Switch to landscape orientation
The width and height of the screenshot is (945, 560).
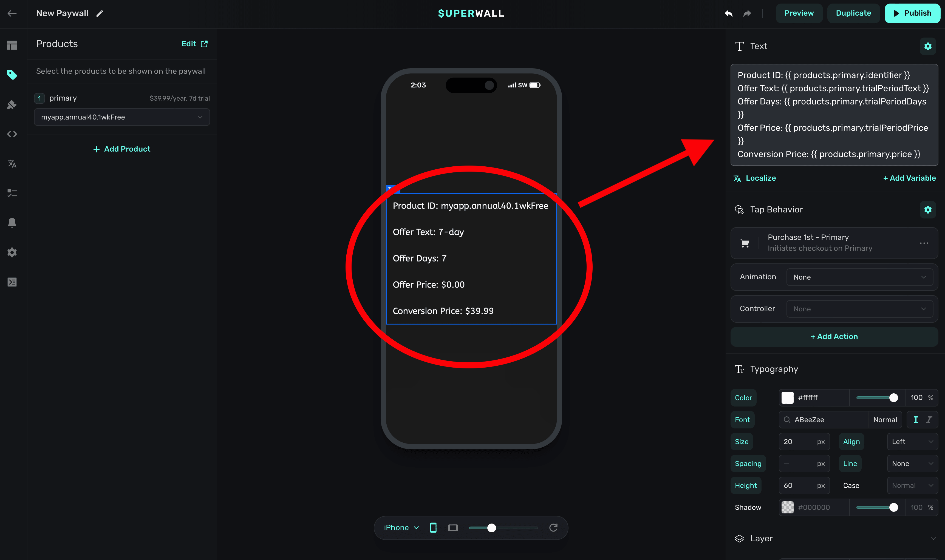click(x=453, y=528)
